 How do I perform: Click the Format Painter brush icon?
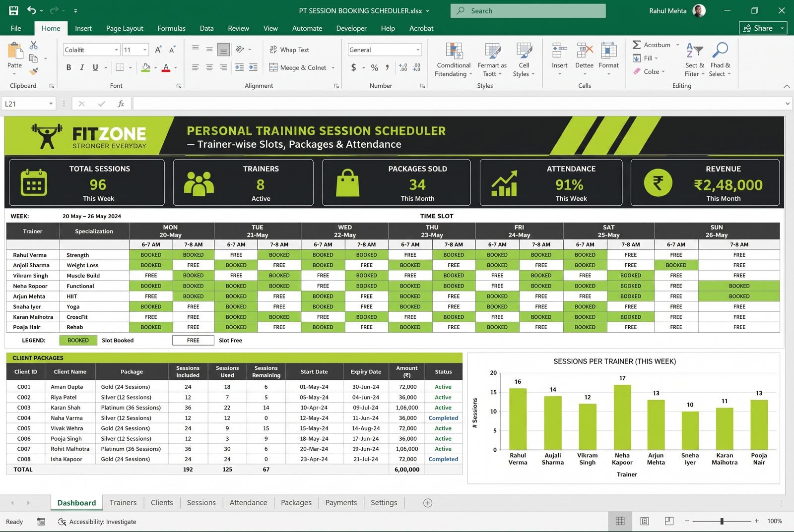coord(33,71)
